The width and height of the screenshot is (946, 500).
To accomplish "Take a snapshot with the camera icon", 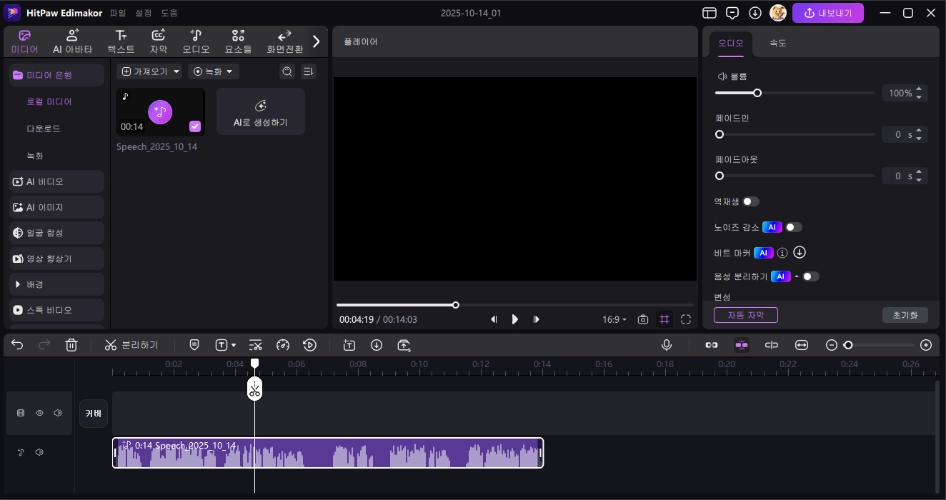I will coord(643,320).
